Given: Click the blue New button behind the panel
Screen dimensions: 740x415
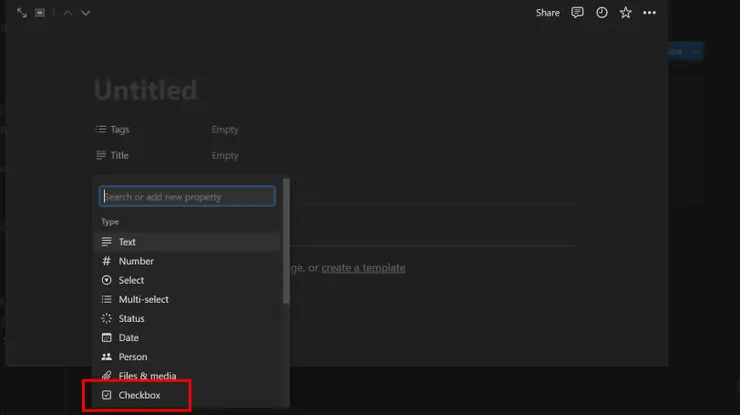Looking at the screenshot, I should point(675,51).
